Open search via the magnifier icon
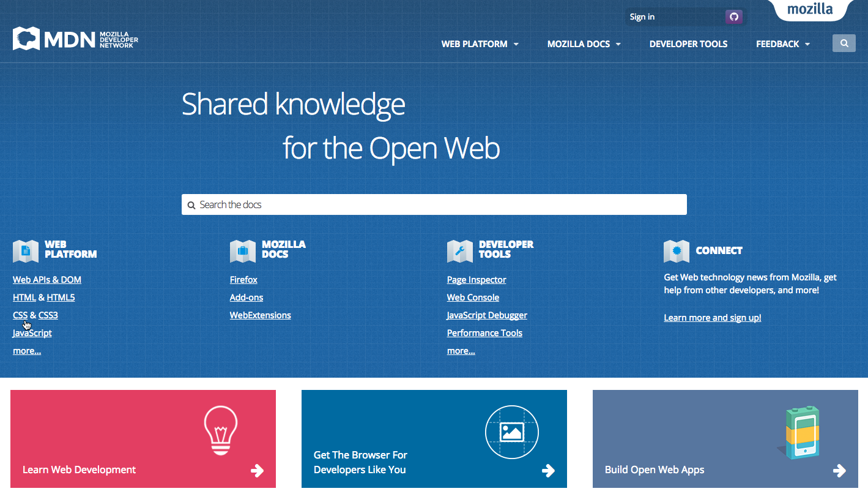This screenshot has height=494, width=868. (x=844, y=43)
